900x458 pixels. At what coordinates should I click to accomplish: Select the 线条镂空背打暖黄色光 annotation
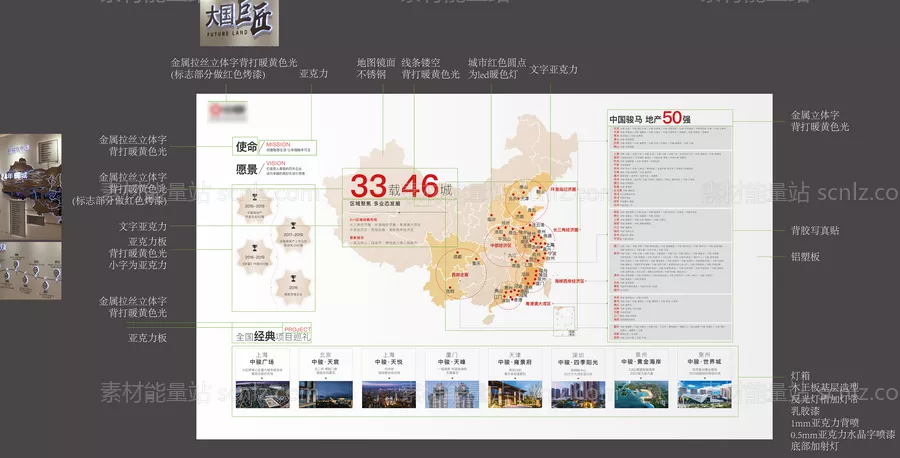(430, 68)
